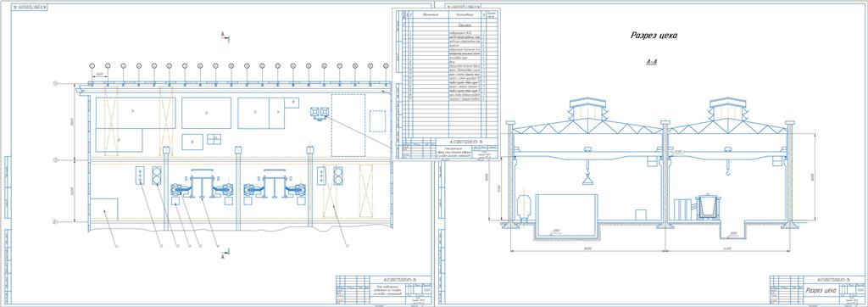
Task: Click the last grid axis bubble in the top row
Action: (386, 65)
